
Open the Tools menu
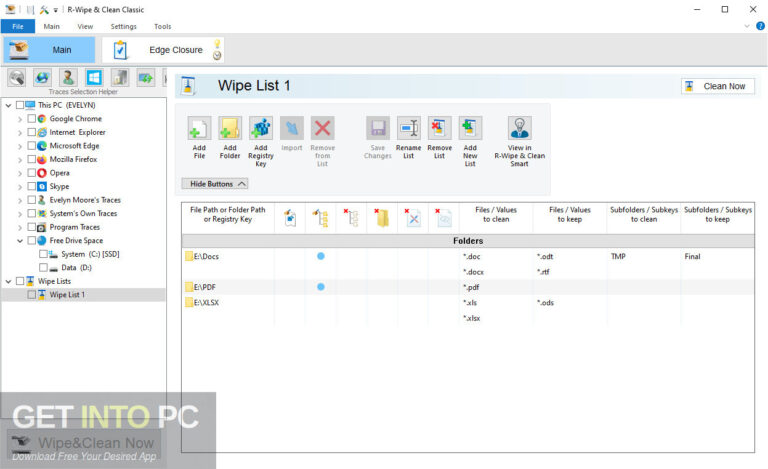coord(163,26)
